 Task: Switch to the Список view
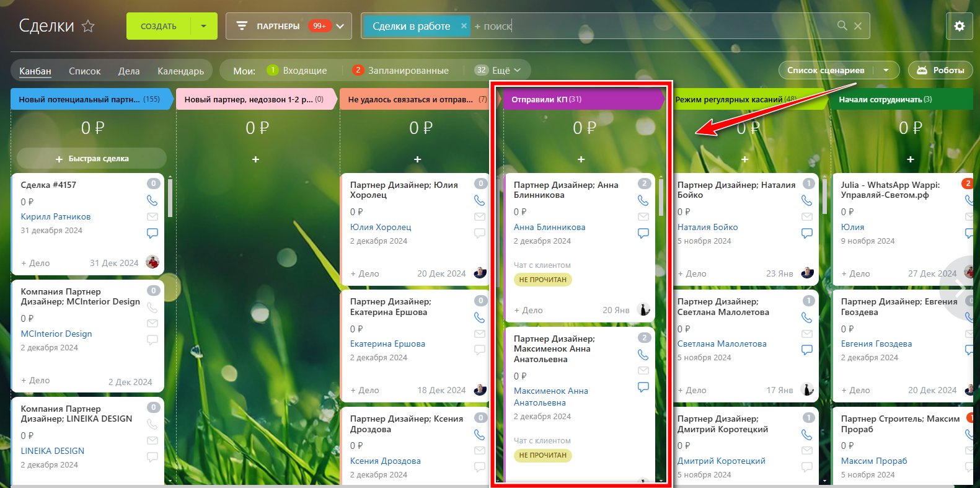84,71
